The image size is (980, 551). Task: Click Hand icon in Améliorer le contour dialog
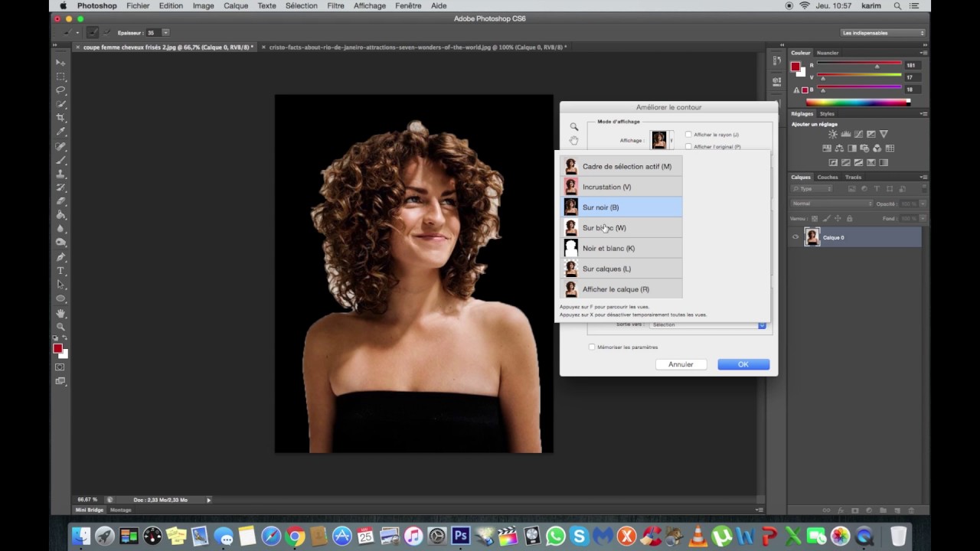pyautogui.click(x=573, y=140)
